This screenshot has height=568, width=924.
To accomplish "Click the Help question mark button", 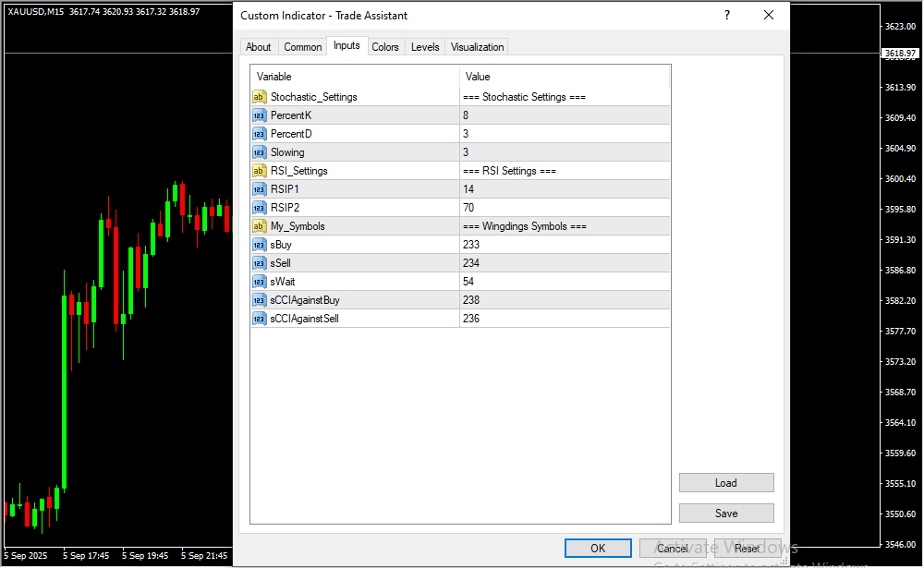I will [x=727, y=16].
